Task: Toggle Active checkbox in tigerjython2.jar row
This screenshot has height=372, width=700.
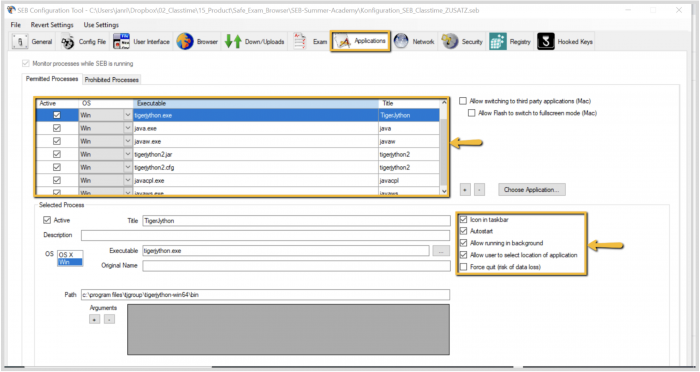Action: (57, 154)
